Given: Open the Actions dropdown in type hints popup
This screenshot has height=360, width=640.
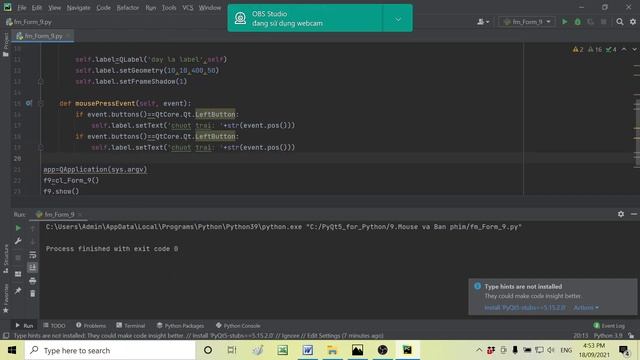Looking at the screenshot, I should [586, 307].
